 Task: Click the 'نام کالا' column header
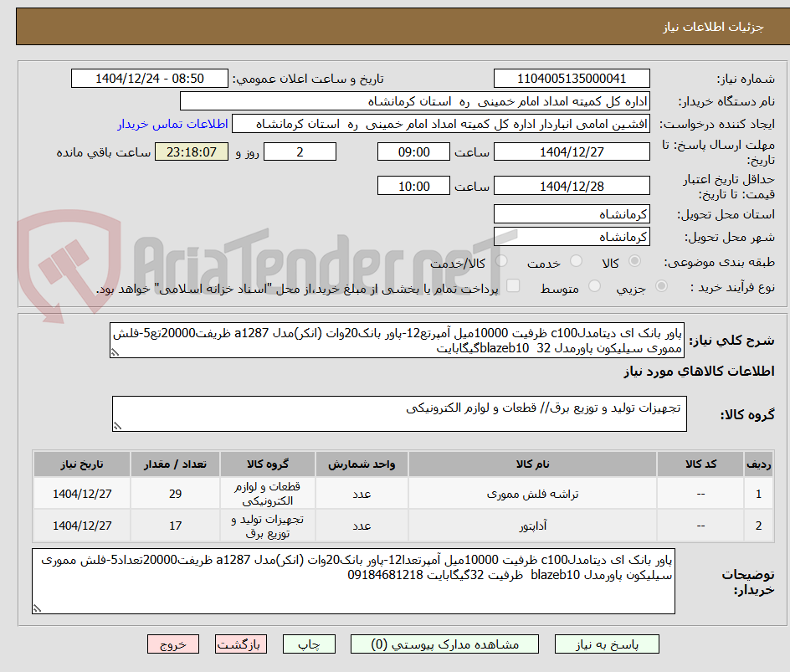point(532,464)
